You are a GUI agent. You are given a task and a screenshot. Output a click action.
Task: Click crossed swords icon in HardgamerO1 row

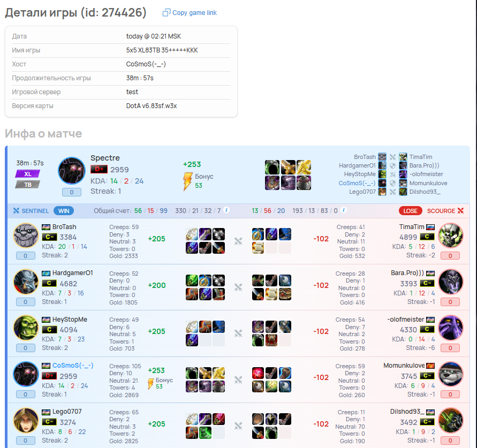click(238, 287)
